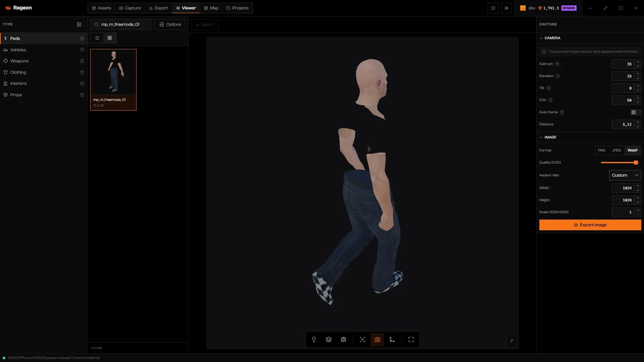Switch to list view layout
This screenshot has width=644, height=362.
tap(97, 38)
